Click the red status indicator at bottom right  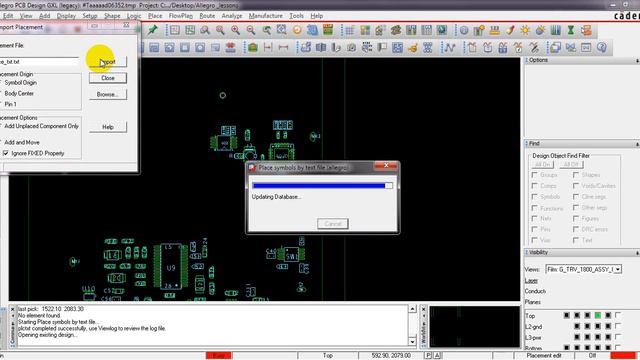pos(623,356)
